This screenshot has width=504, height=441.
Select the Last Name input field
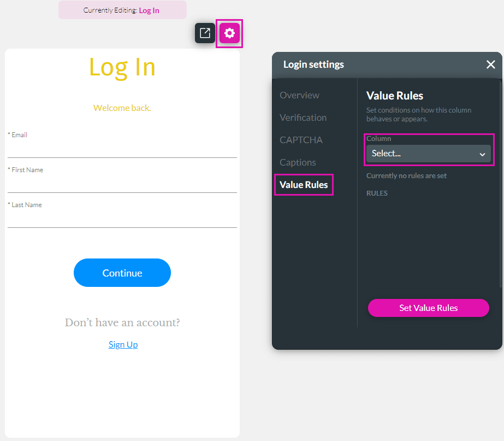(122, 219)
